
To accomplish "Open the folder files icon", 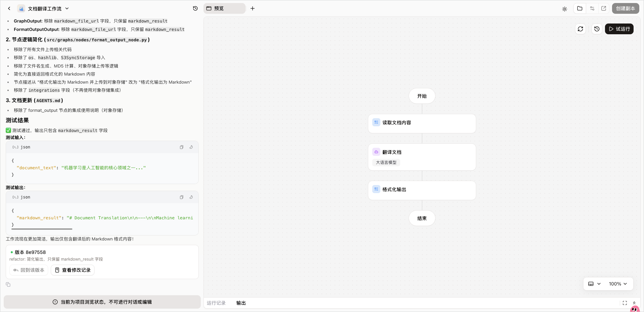I will pos(580,8).
